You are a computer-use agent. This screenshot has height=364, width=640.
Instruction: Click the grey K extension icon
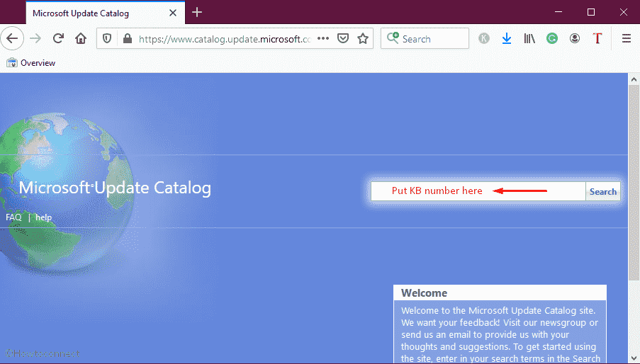484,39
